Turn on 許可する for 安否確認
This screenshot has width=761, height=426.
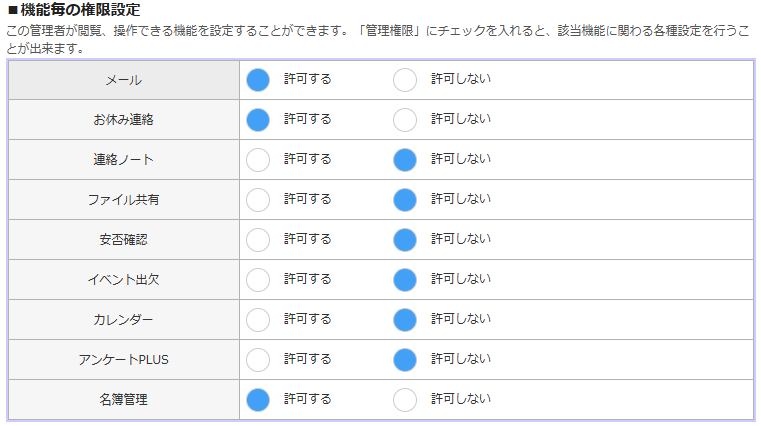(x=258, y=240)
